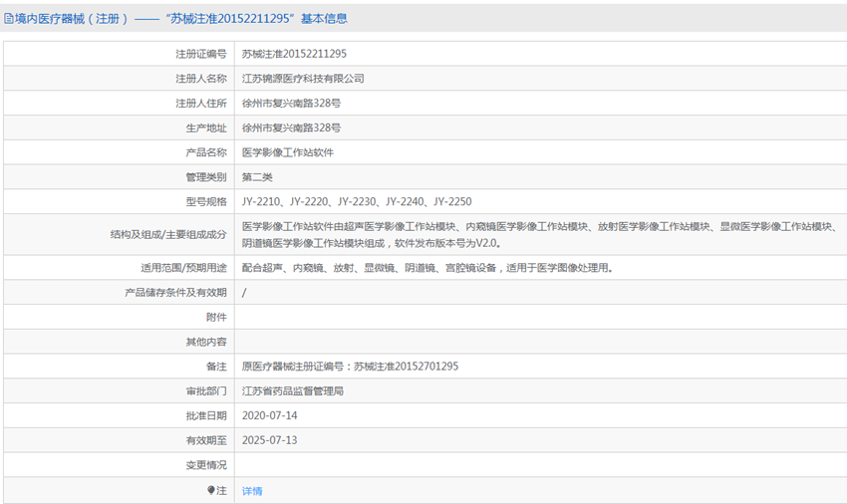Click registration number value 苏械注准20152211295

pos(294,54)
